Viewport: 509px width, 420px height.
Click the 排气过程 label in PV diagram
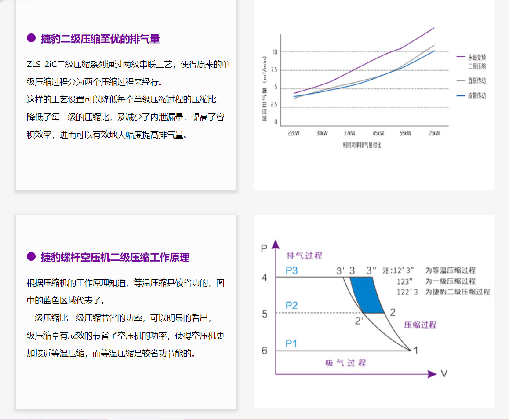[x=305, y=256]
